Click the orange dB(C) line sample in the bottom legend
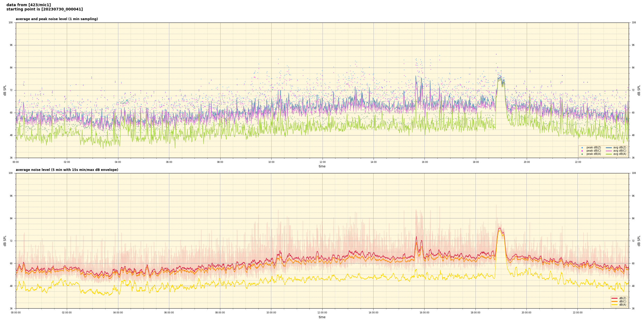644x322 pixels. (614, 301)
